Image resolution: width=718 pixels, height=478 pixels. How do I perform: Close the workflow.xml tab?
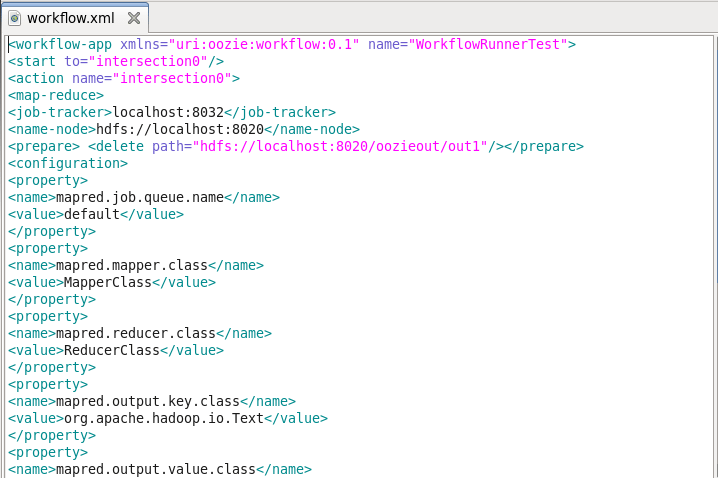134,18
